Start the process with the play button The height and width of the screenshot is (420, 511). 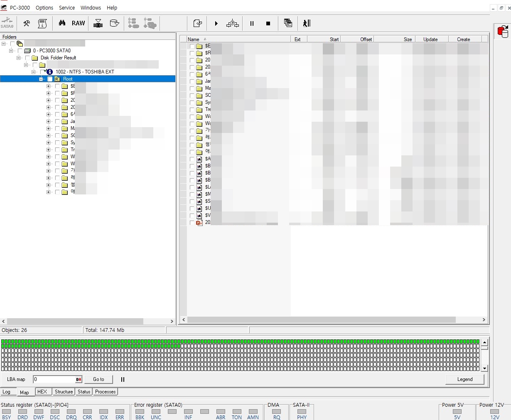pos(216,24)
